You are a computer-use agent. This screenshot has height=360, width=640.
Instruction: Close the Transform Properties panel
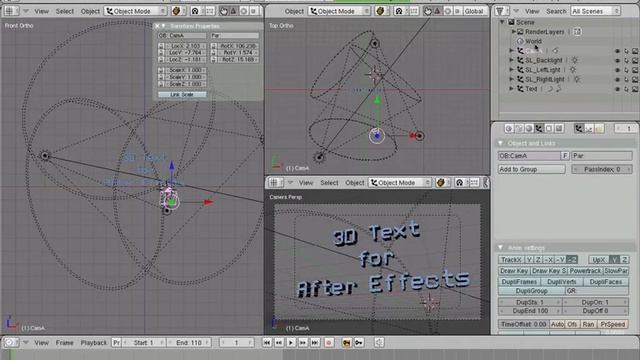(157, 26)
